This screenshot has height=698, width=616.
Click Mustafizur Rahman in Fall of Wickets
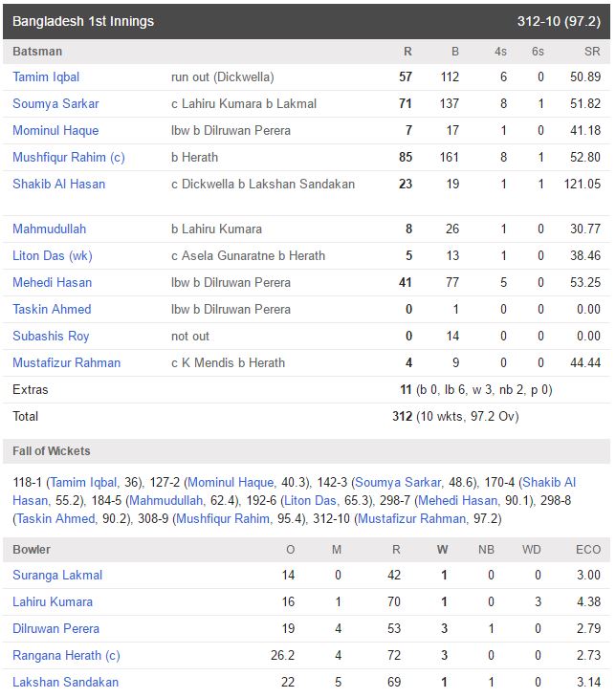[x=412, y=518]
